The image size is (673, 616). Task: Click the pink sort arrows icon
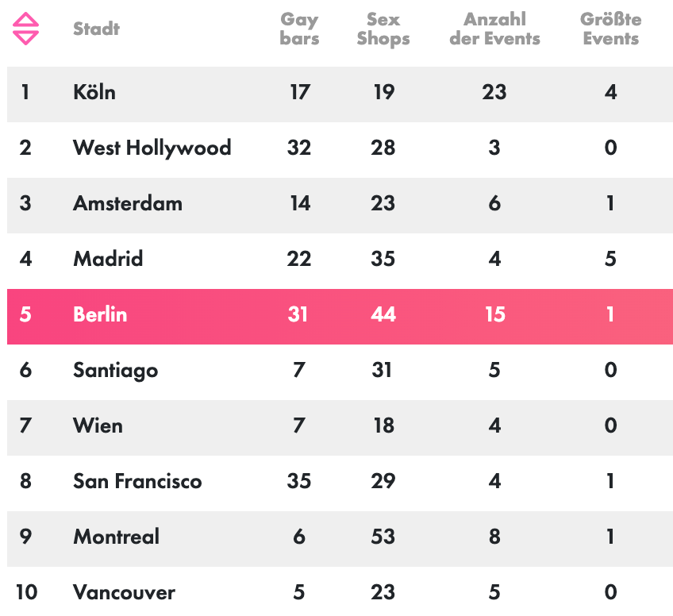(x=25, y=29)
